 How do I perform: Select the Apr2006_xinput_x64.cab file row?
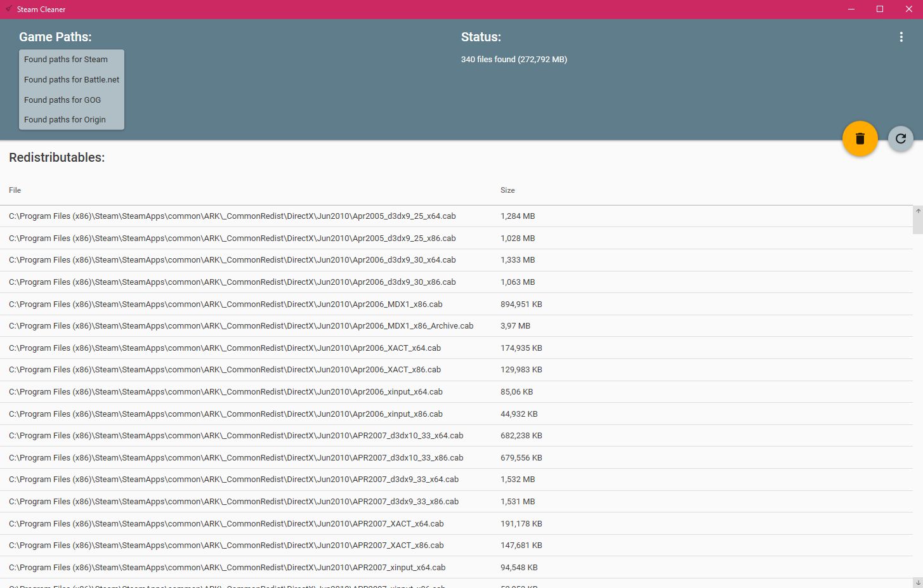[456, 392]
